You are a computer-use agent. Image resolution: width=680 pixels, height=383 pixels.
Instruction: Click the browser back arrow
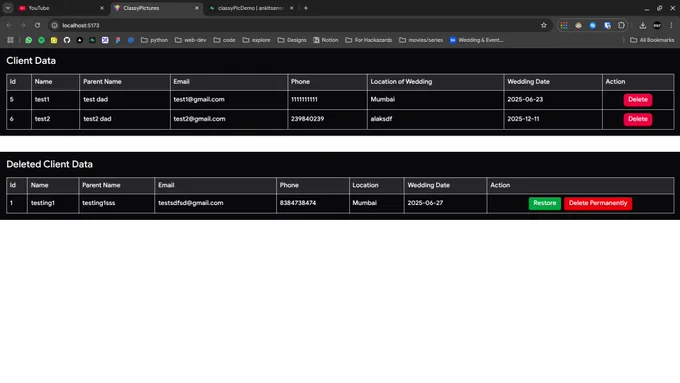click(9, 26)
